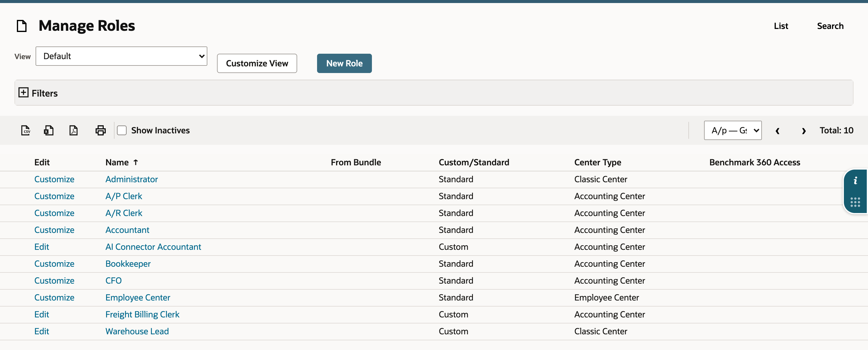Open the A/p — G page range dropdown
868x350 pixels.
click(733, 130)
